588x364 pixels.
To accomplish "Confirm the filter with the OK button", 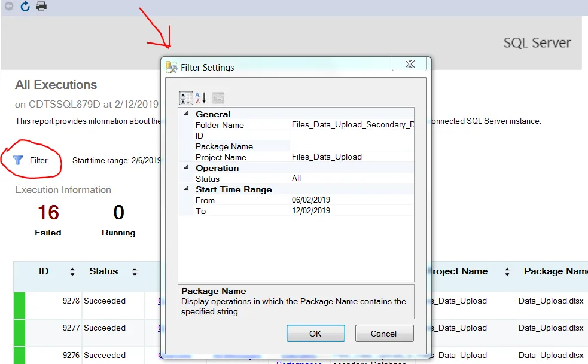I will pyautogui.click(x=315, y=334).
